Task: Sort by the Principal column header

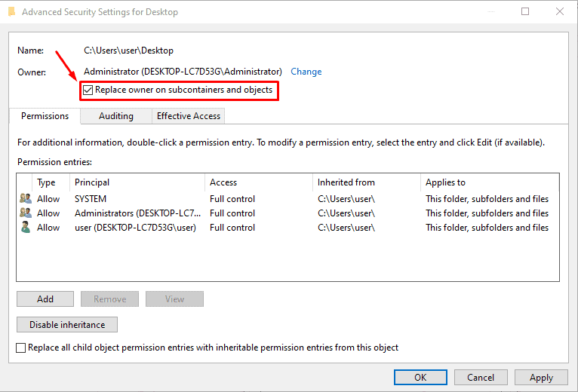Action: [137, 182]
